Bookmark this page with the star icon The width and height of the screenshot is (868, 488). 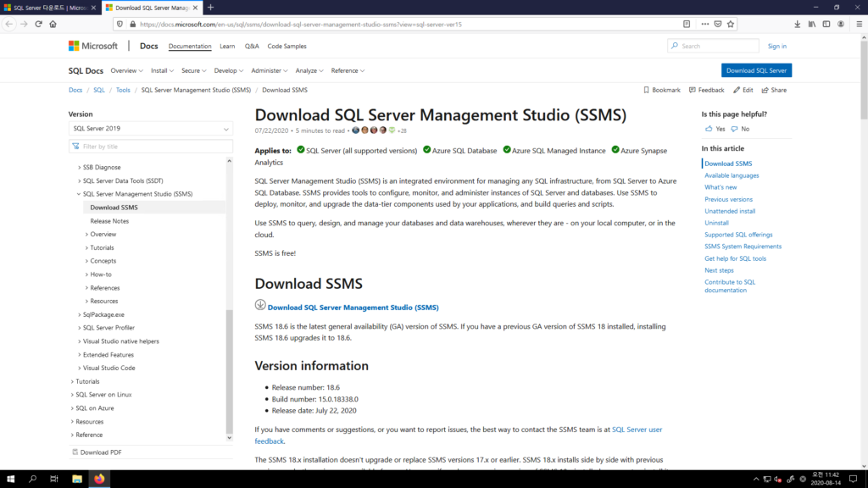pos(731,24)
